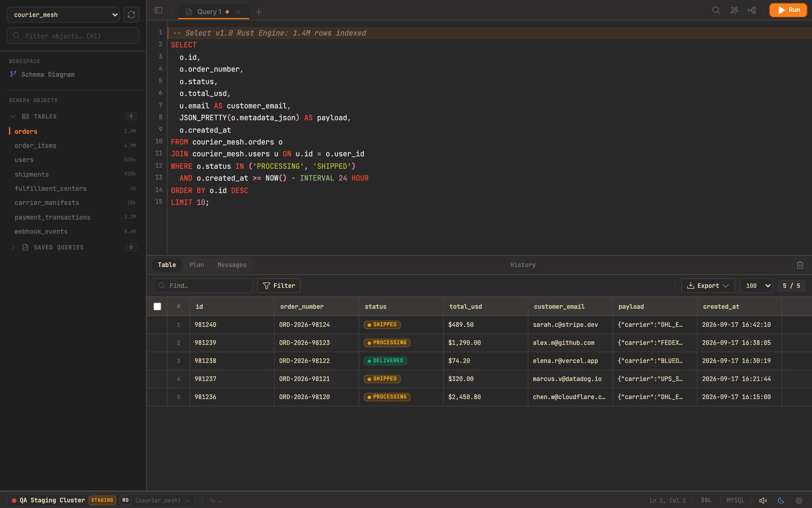Click the cell sarah.c@stripe.dev
This screenshot has height=508, width=812.
[x=570, y=325]
